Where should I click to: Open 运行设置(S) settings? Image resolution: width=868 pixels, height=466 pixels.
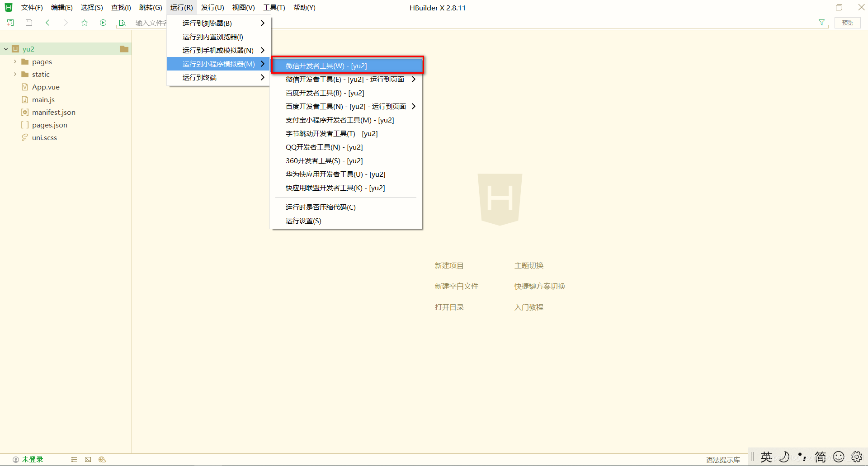tap(347, 221)
